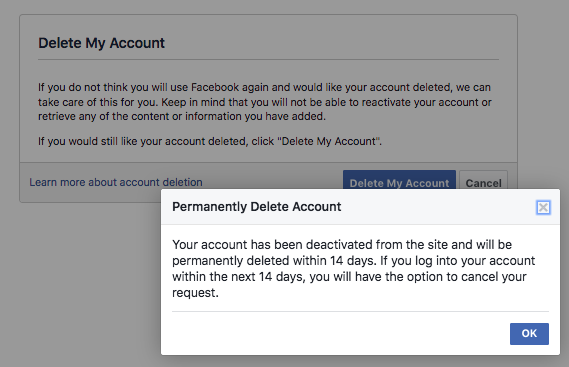Image resolution: width=569 pixels, height=367 pixels.
Task: Open Learn more about account deletion link
Action: (116, 182)
